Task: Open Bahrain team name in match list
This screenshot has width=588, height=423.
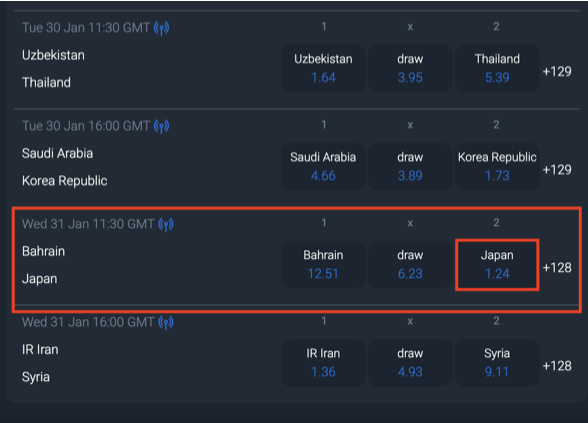Action: tap(44, 251)
